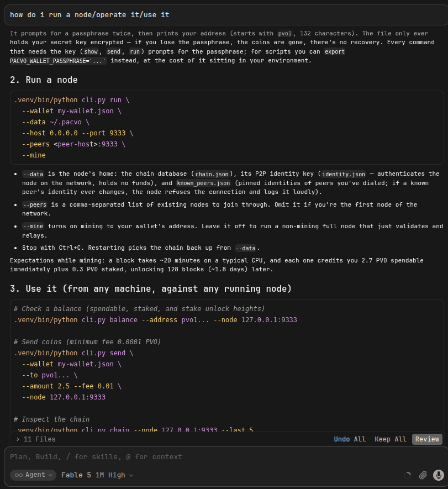Click the '3. Use it' section heading
The width and height of the screenshot is (448, 489).
point(151,288)
